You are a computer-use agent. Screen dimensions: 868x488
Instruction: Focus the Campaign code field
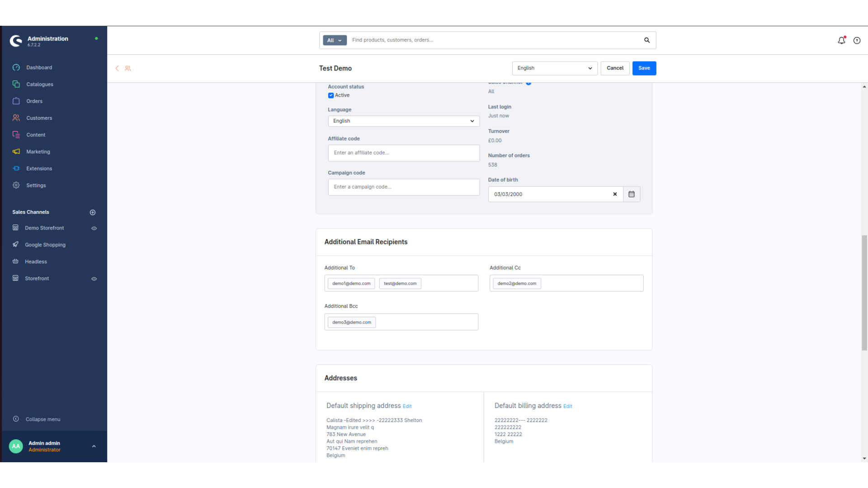click(404, 187)
